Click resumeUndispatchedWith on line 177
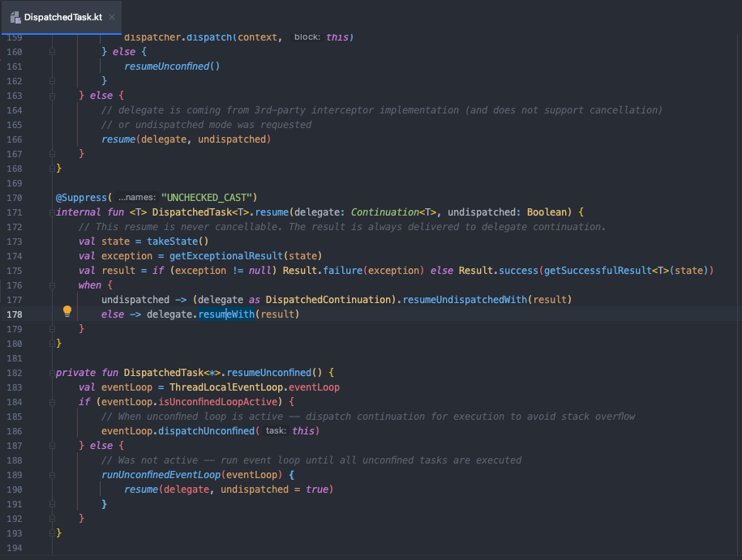Screen dimensions: 742x560 pos(465,300)
